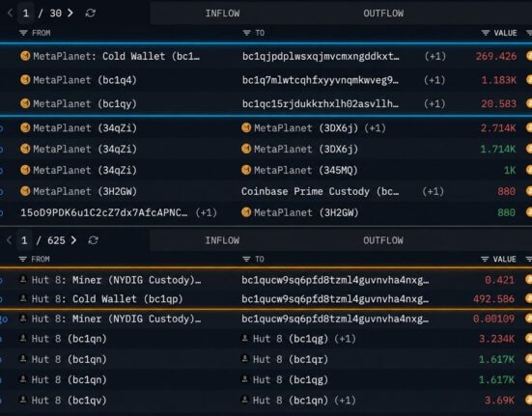The image size is (532, 416).
Task: Refresh the Hut 8 transfers table
Action: tap(93, 240)
